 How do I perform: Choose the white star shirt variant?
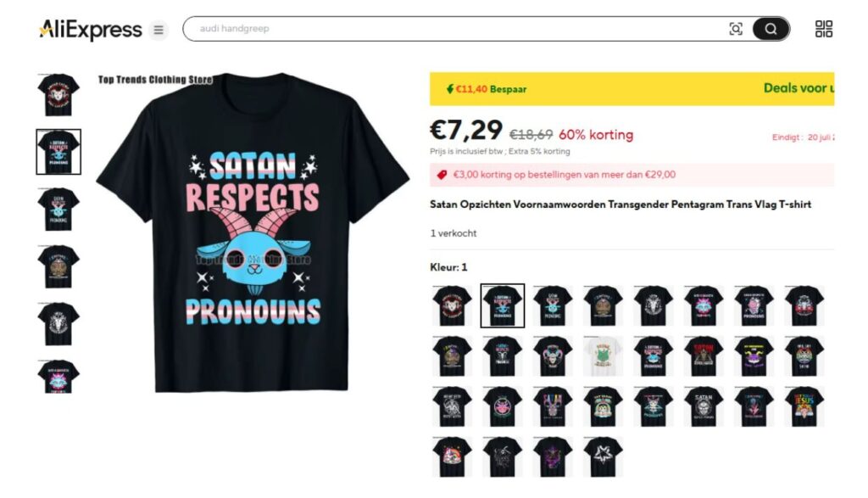pyautogui.click(x=603, y=457)
